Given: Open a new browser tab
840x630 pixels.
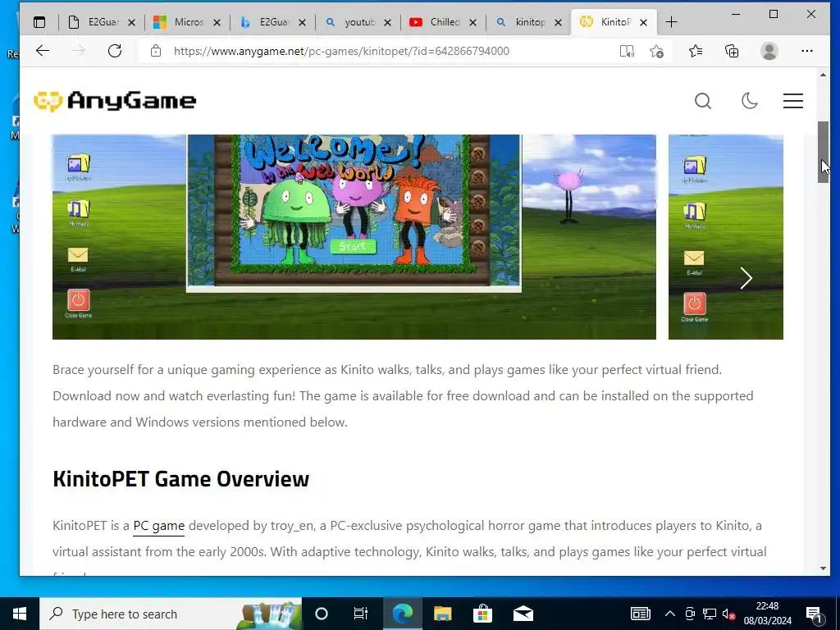Looking at the screenshot, I should [x=671, y=22].
